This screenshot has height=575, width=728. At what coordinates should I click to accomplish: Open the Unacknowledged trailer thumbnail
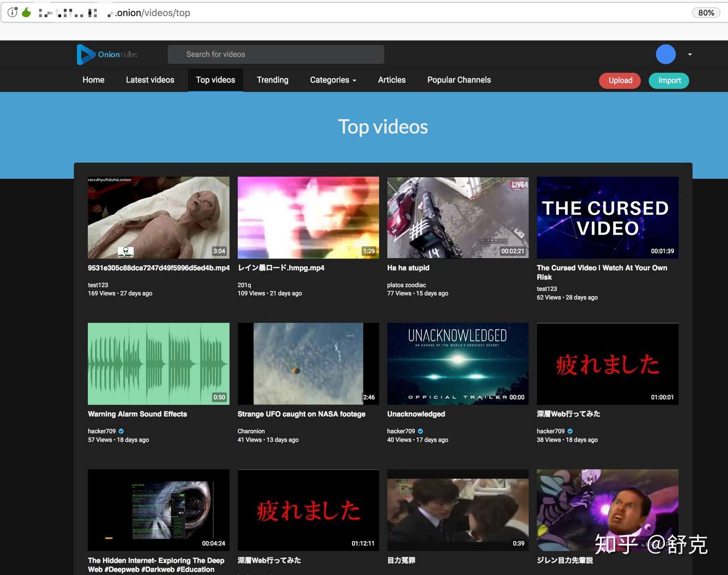(x=458, y=364)
